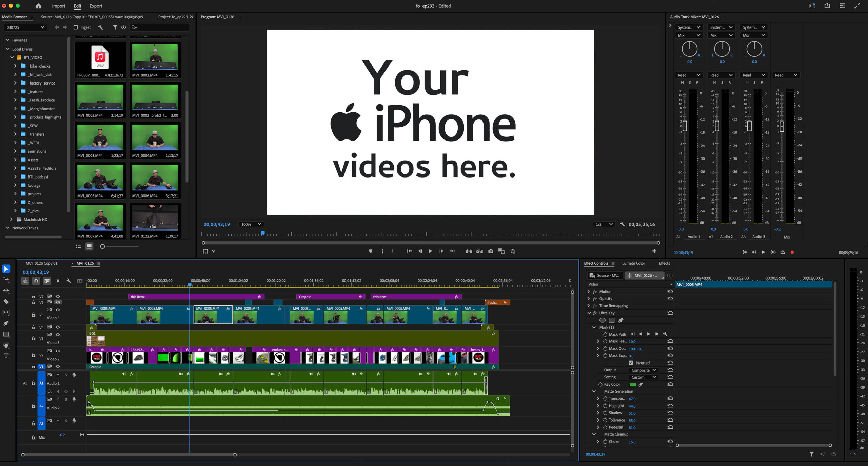Show the hidden V6 track

pyautogui.click(x=58, y=302)
